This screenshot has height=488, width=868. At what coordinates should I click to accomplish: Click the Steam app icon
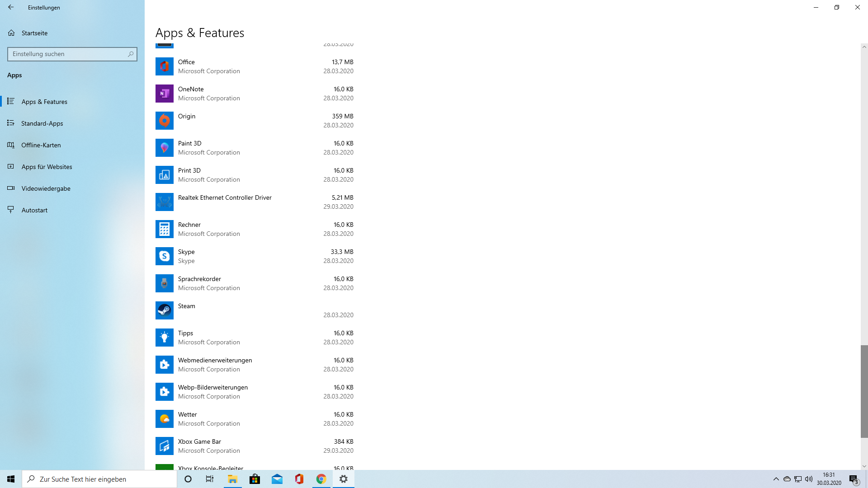[164, 310]
